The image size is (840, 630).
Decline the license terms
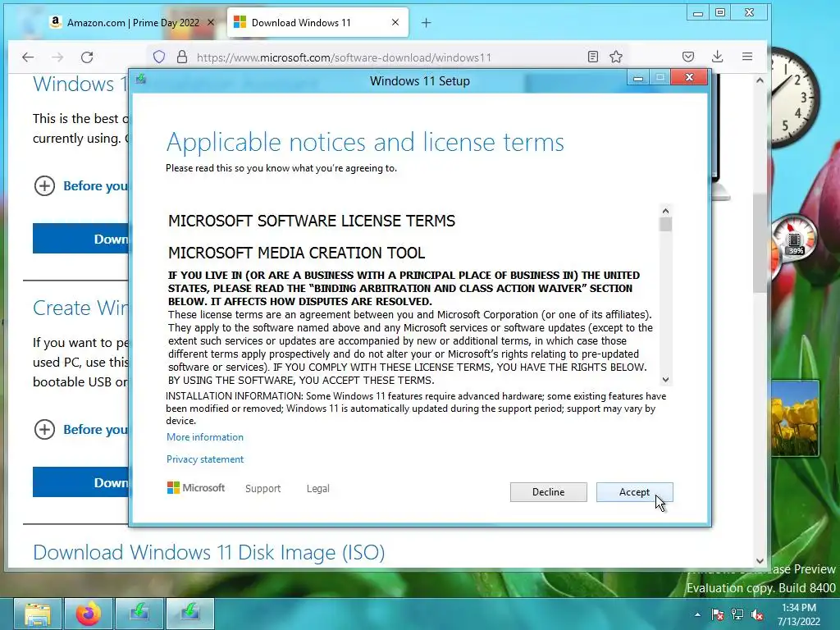(548, 492)
